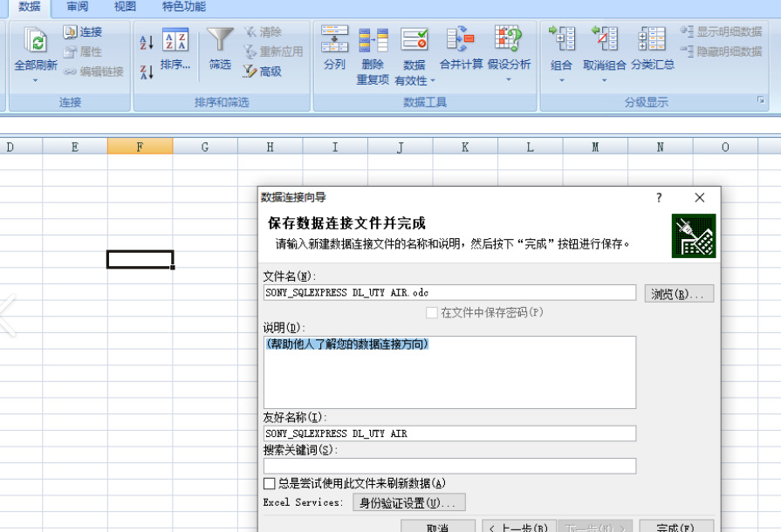Click Edit Links (编辑链接)
The width and height of the screenshot is (781, 532).
pos(93,72)
